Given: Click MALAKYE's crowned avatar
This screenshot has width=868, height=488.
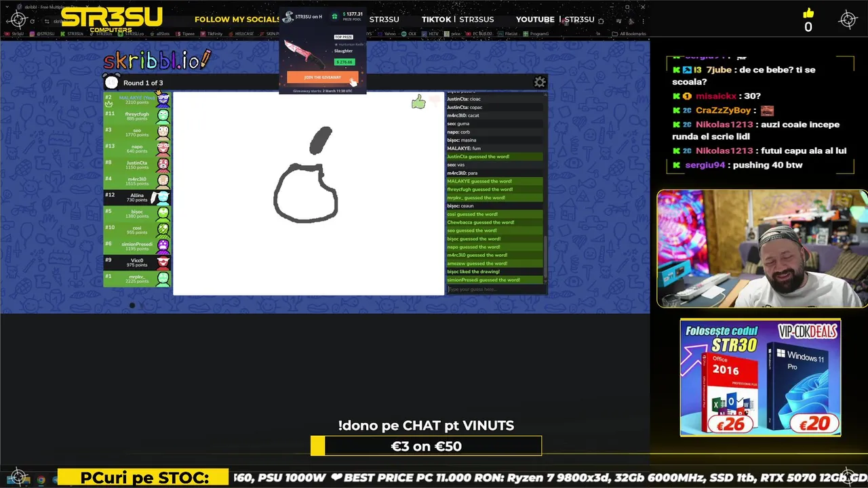Looking at the screenshot, I should [163, 100].
